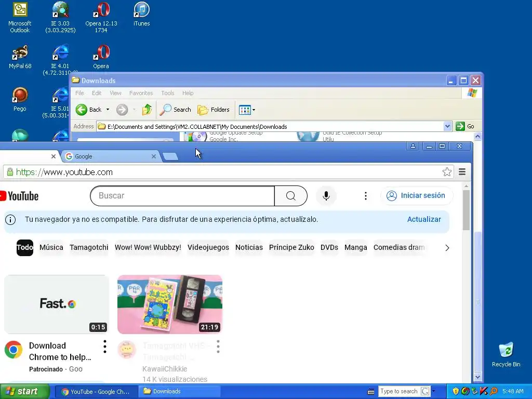The height and width of the screenshot is (399, 532).
Task: Open the View menu in Downloads window
Action: click(115, 93)
